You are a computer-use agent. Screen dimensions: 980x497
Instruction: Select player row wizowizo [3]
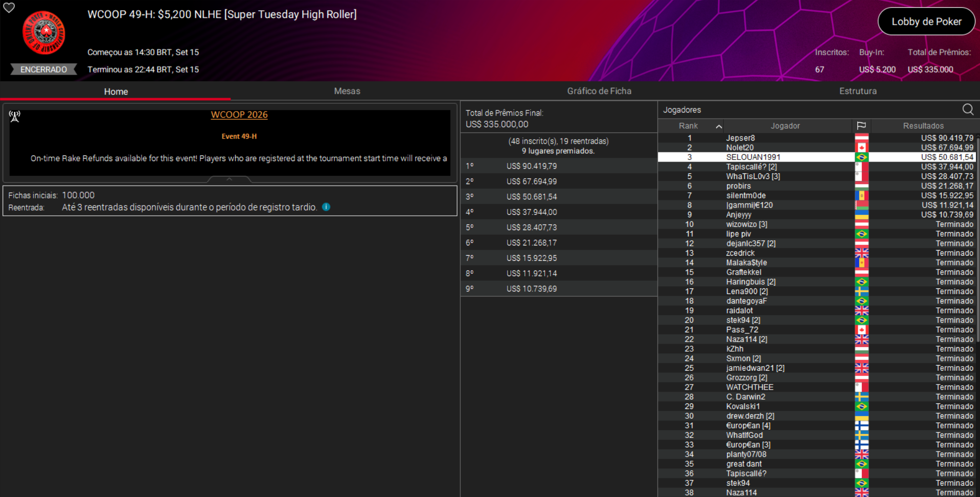click(x=816, y=224)
